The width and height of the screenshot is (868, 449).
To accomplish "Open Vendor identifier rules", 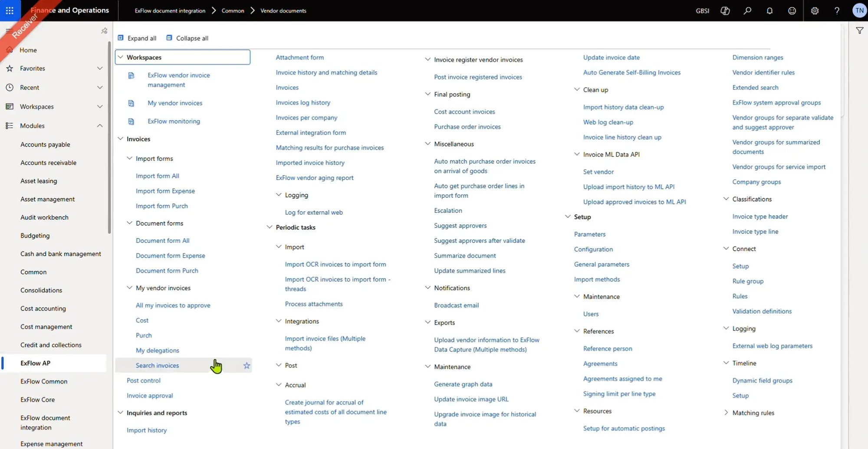I will [763, 72].
